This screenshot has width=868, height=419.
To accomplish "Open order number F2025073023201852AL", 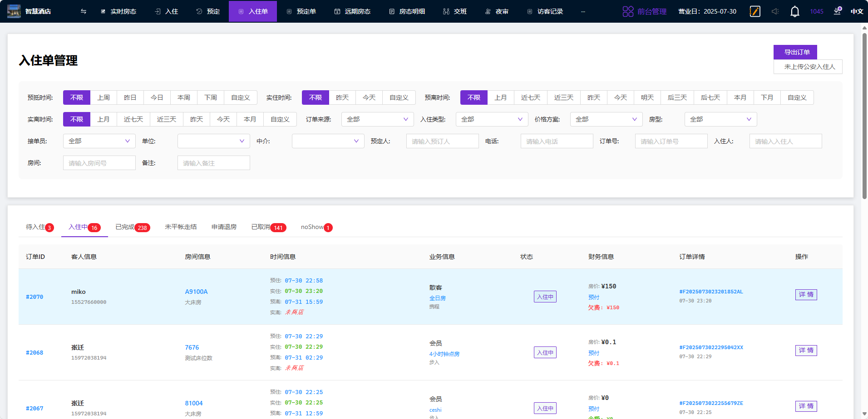I will [711, 292].
